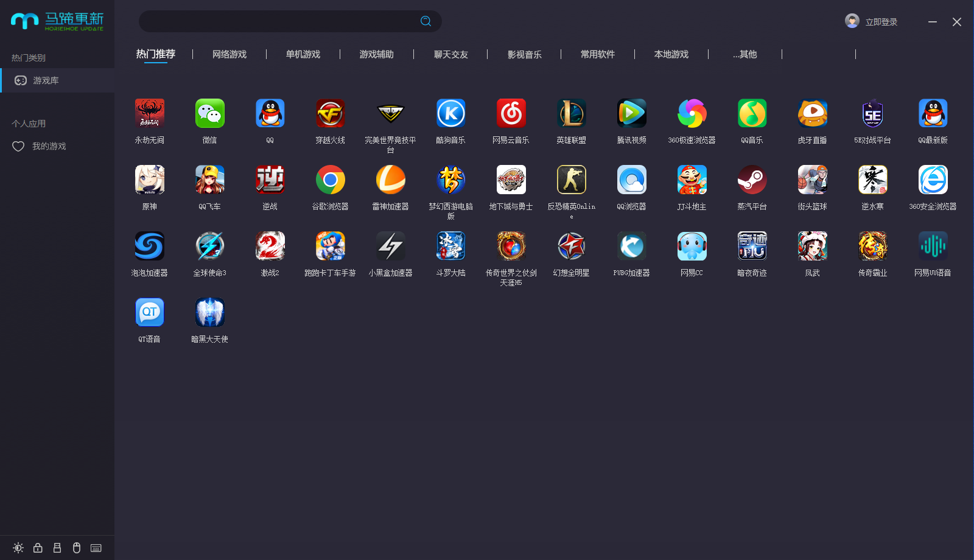
Task: Open 激战2 icon
Action: click(270, 246)
